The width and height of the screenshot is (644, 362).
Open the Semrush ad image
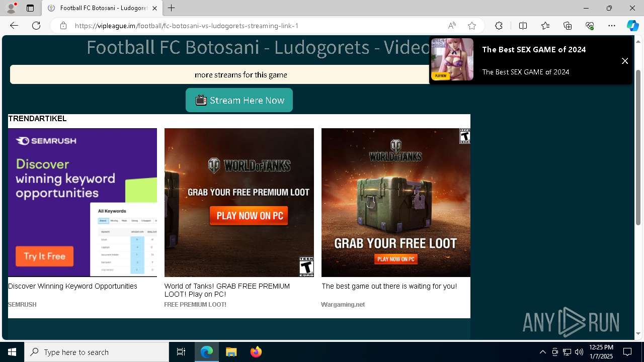pos(83,202)
